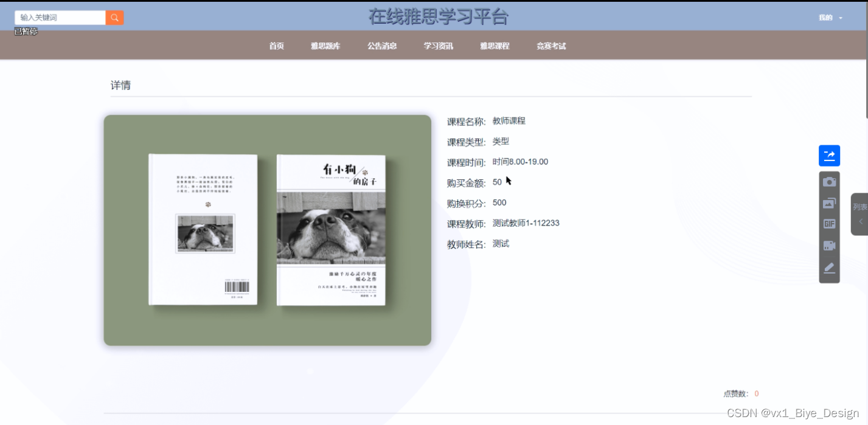Open the 雅思题库 menu item

325,46
